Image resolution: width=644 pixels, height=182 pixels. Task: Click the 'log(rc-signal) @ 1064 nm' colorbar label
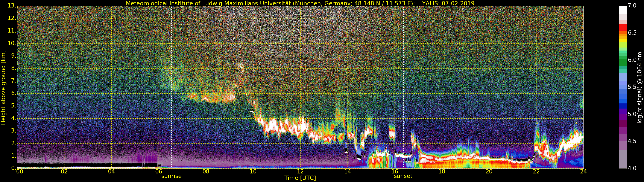[639, 88]
